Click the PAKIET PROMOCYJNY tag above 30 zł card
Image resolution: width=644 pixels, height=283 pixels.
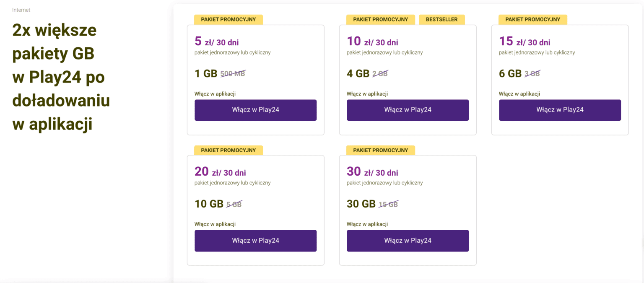tap(381, 150)
